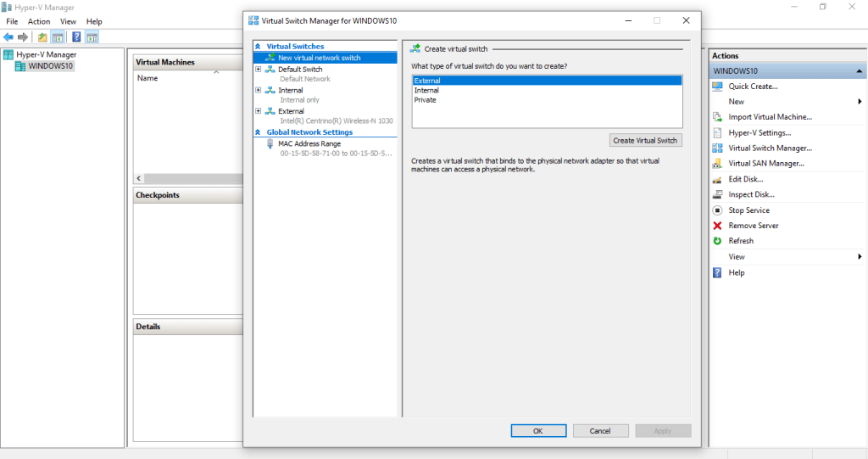The height and width of the screenshot is (459, 868).
Task: Collapse the Virtual Switches section header
Action: tap(259, 47)
